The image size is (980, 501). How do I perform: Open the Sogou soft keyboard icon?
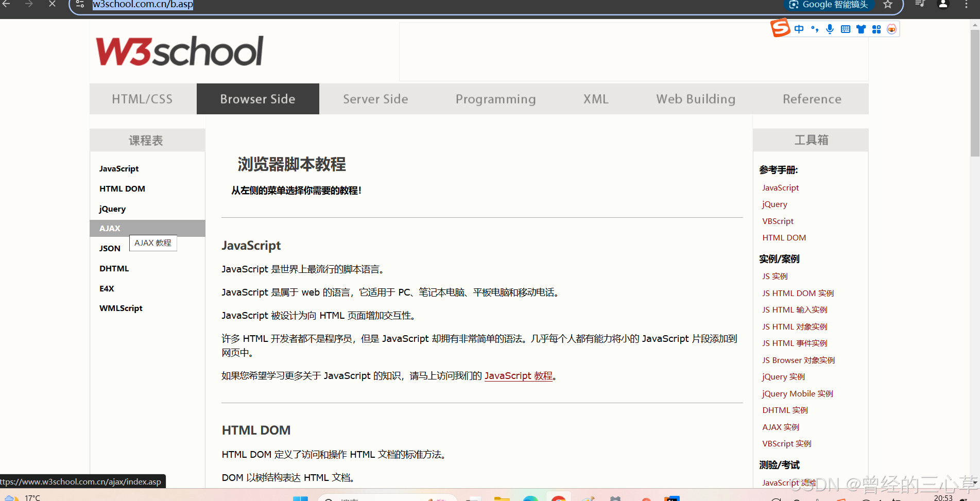(846, 29)
